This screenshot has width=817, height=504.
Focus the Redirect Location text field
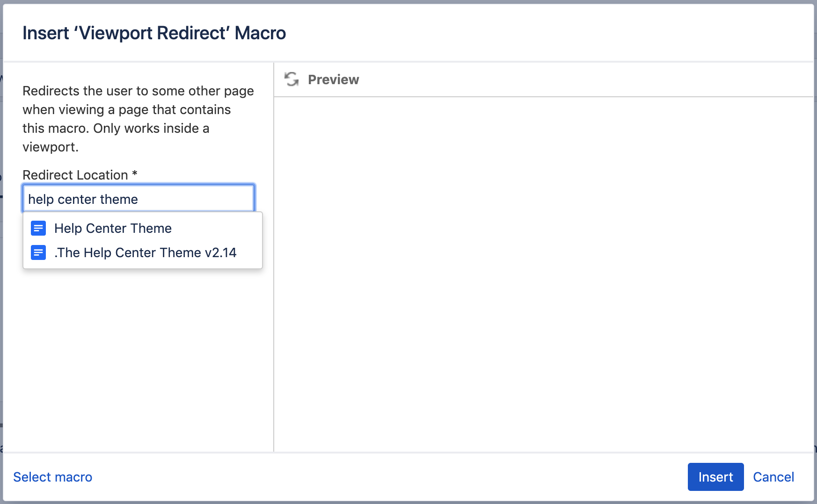point(139,199)
